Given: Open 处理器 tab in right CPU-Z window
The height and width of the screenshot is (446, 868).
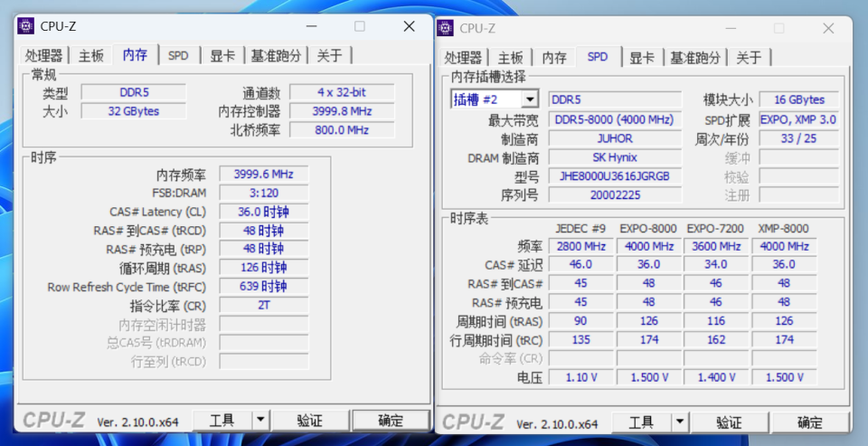Looking at the screenshot, I should [x=463, y=57].
